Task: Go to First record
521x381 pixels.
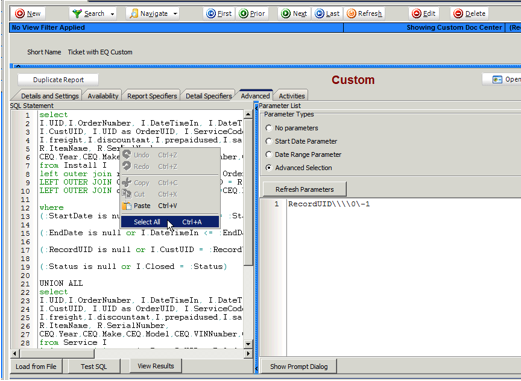Action: tap(219, 14)
